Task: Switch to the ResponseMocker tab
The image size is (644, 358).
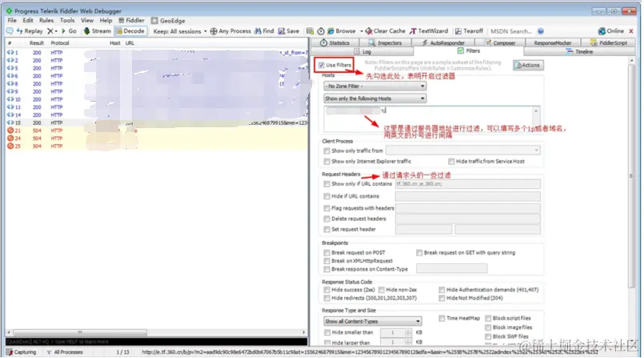Action: pyautogui.click(x=553, y=42)
